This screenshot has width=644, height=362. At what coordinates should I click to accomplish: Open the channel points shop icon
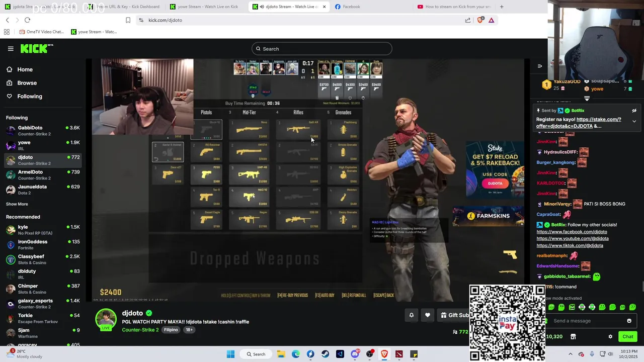573,337
